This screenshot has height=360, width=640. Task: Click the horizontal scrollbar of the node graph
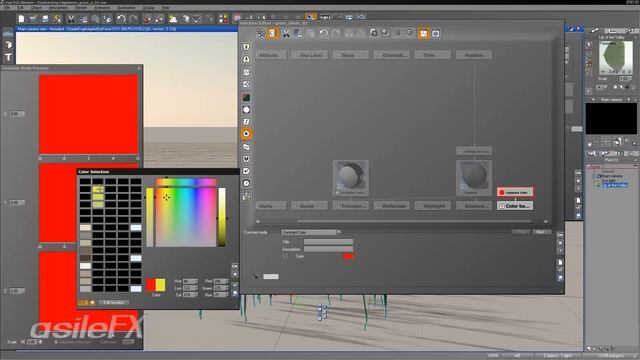coord(414,222)
